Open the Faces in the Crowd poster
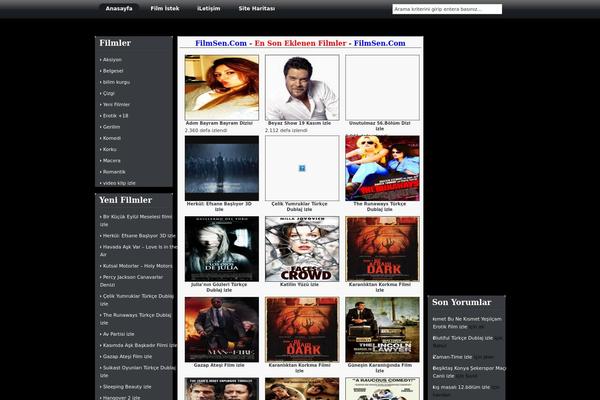The image size is (600, 400). pyautogui.click(x=302, y=249)
